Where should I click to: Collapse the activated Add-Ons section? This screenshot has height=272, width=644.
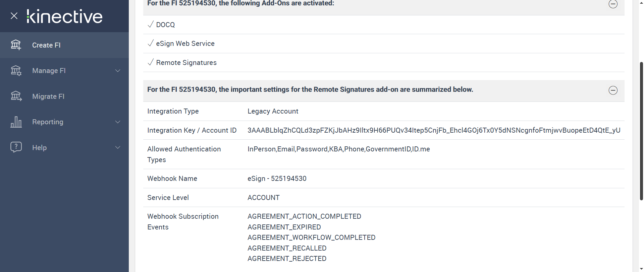click(x=613, y=4)
